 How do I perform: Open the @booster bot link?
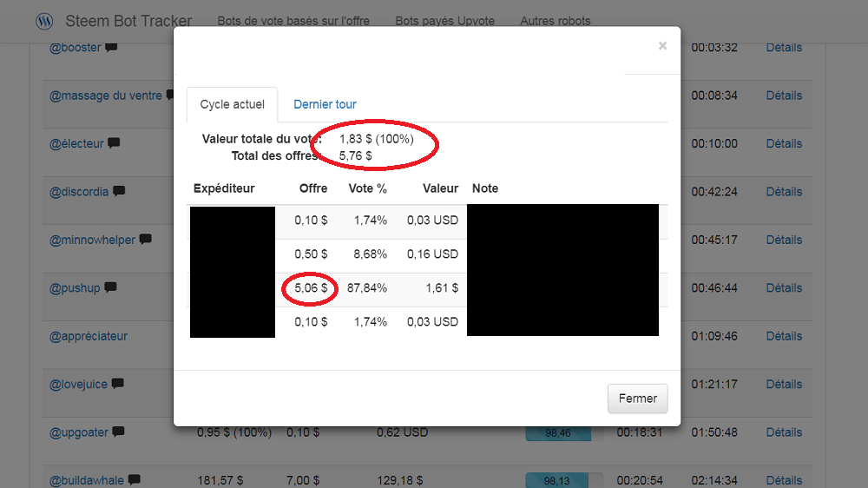click(76, 48)
